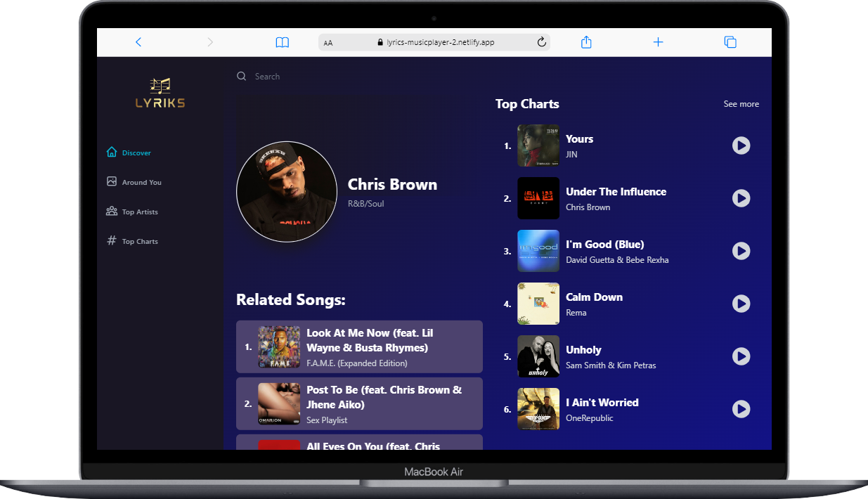The image size is (868, 499).
Task: Open the share sheet icon
Action: (x=586, y=42)
